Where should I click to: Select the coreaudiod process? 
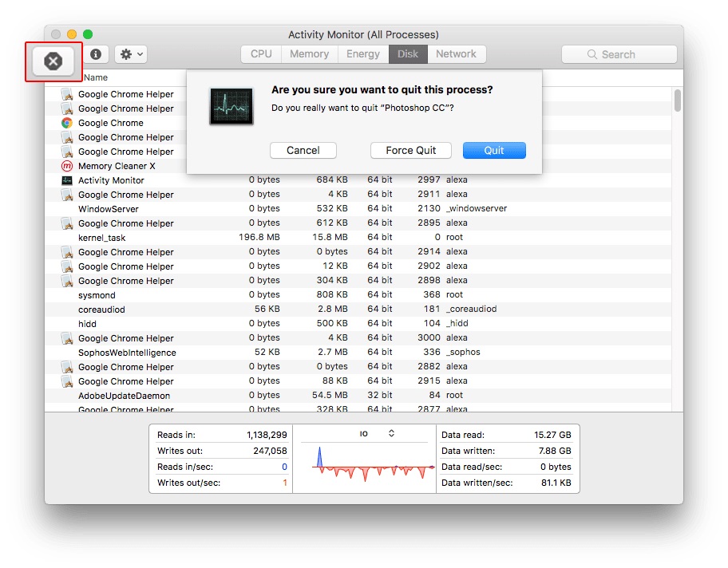101,310
